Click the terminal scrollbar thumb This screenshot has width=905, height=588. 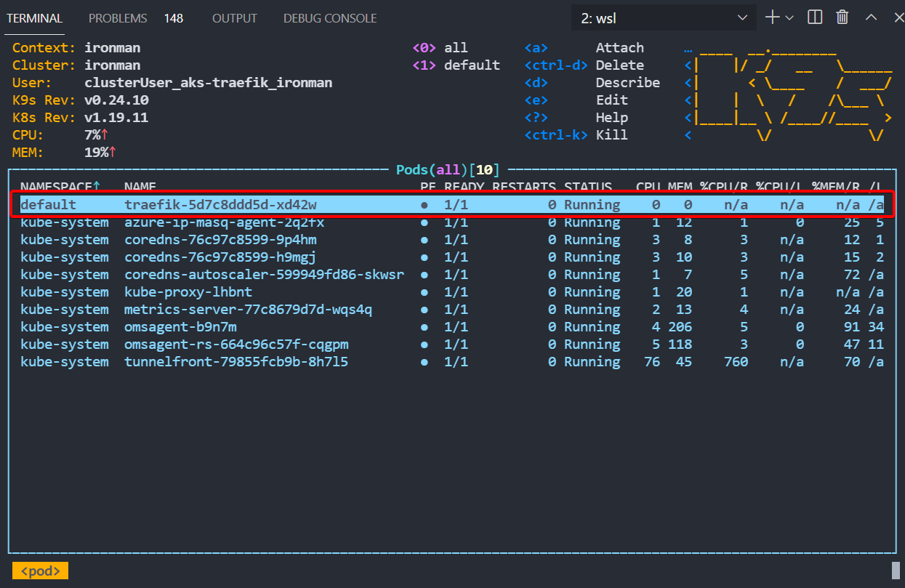click(896, 571)
